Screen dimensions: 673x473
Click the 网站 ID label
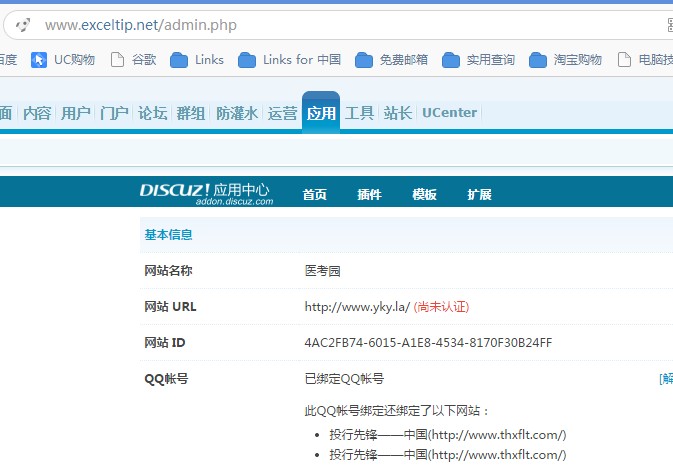[165, 343]
